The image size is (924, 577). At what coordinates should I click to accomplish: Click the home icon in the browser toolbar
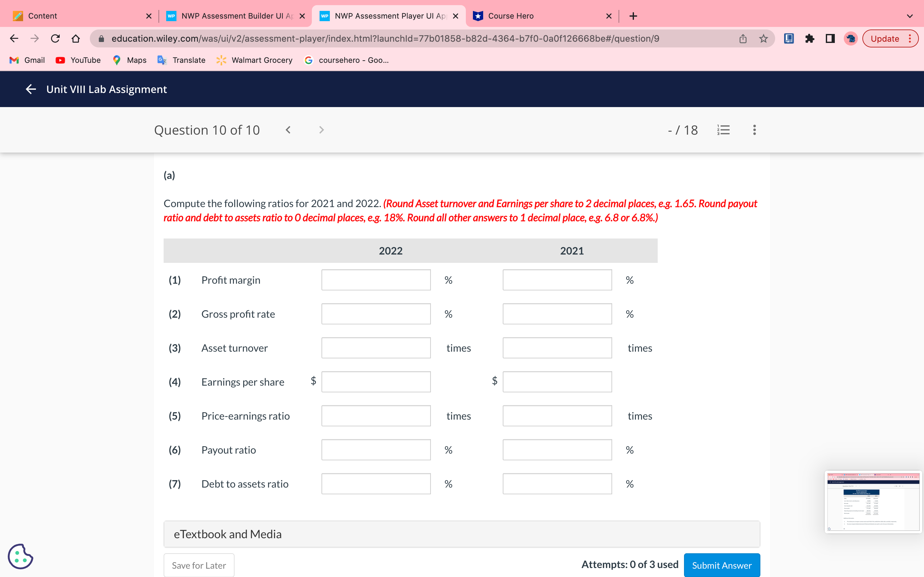[75, 38]
